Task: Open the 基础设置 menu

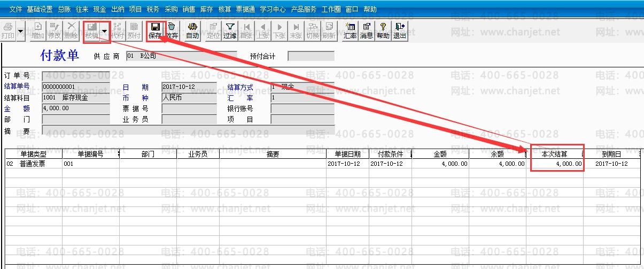Action: (x=40, y=9)
